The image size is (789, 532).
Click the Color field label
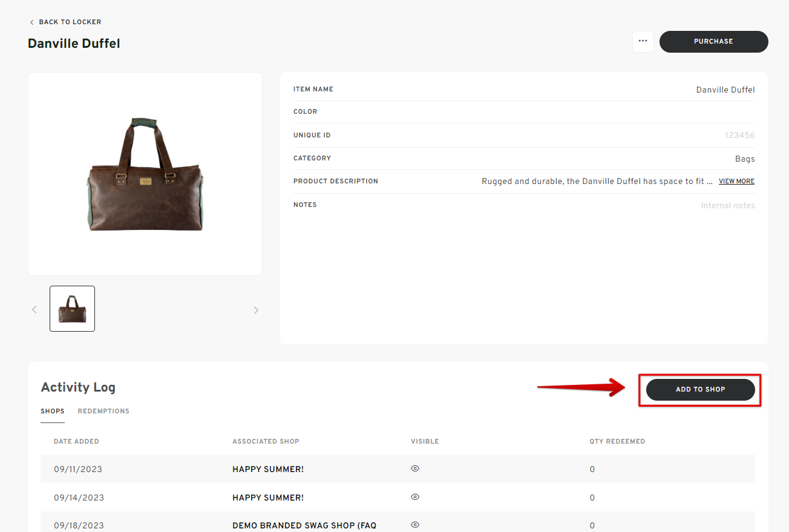click(x=305, y=112)
